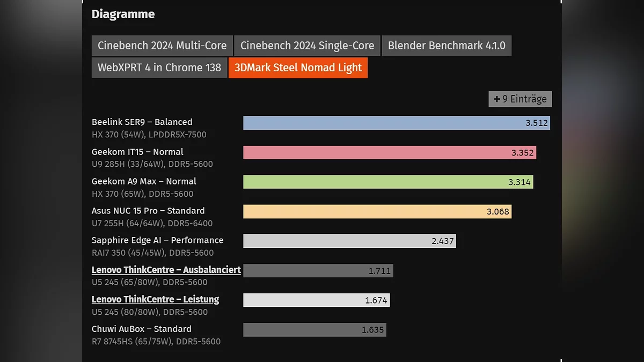
Task: Click the green Geekom A9 Max bar
Action: (x=387, y=182)
